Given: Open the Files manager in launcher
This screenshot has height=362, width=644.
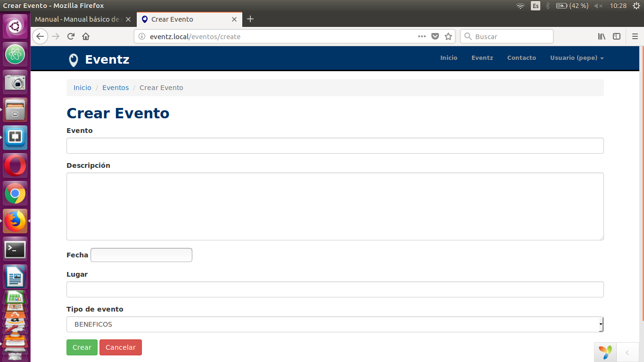Looking at the screenshot, I should [16, 110].
